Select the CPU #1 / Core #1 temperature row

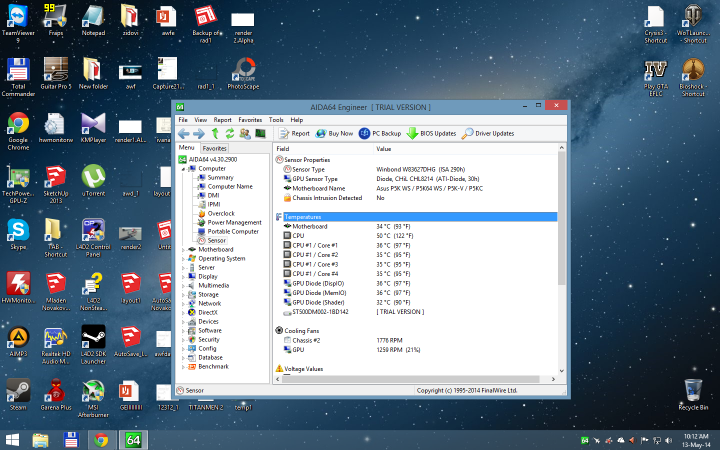(x=416, y=245)
